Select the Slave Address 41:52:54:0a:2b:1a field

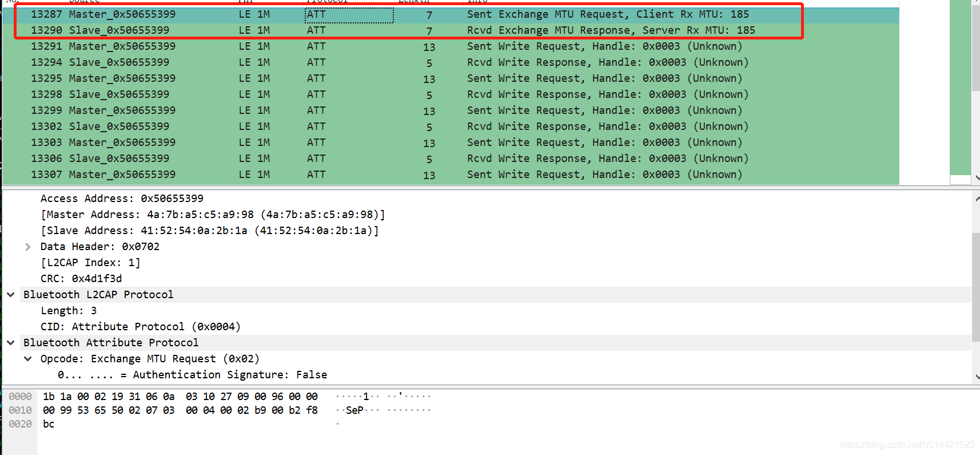point(210,231)
